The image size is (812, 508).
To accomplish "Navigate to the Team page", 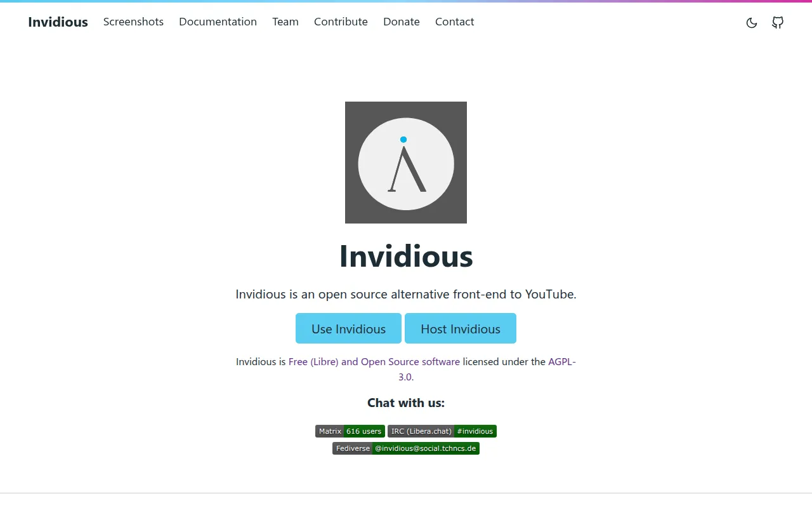I will point(285,22).
